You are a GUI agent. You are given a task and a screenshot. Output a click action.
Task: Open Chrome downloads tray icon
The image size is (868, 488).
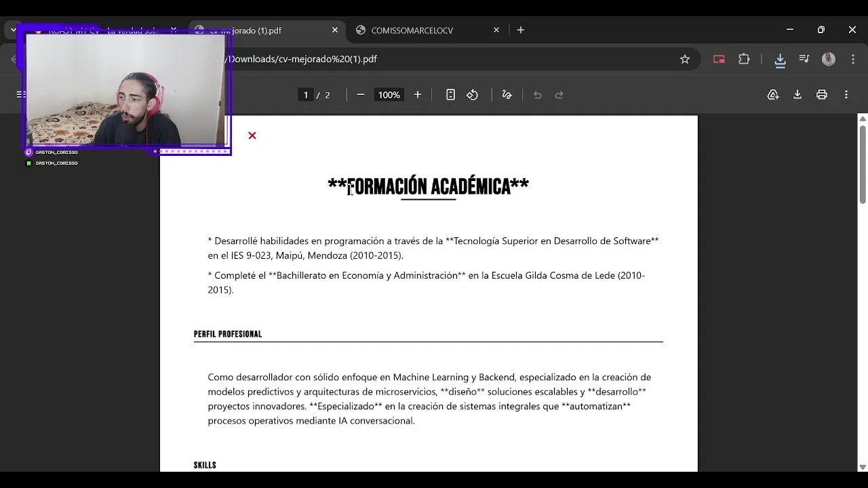point(781,60)
